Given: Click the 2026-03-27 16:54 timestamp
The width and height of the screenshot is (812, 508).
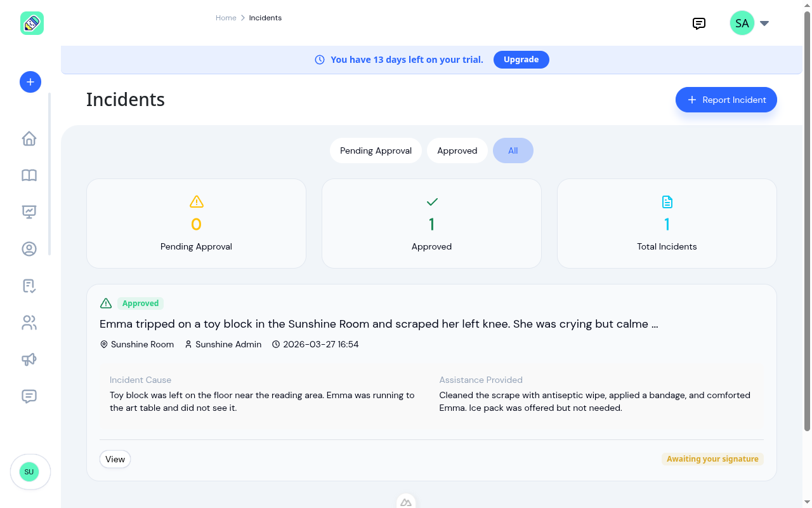Looking at the screenshot, I should (321, 344).
